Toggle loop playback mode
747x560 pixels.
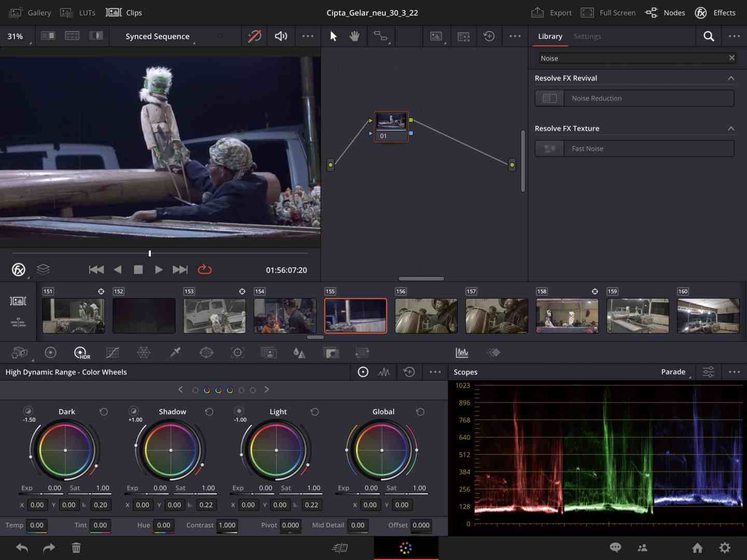[x=205, y=270]
